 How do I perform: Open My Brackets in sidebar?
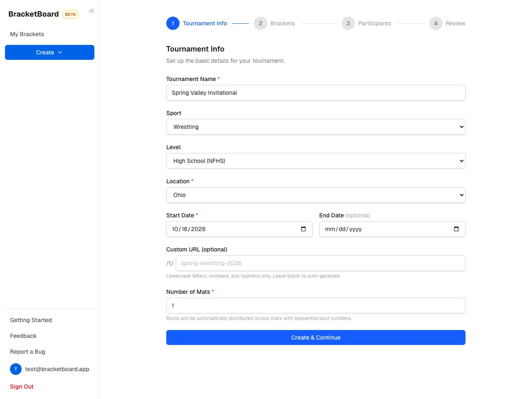pos(27,34)
